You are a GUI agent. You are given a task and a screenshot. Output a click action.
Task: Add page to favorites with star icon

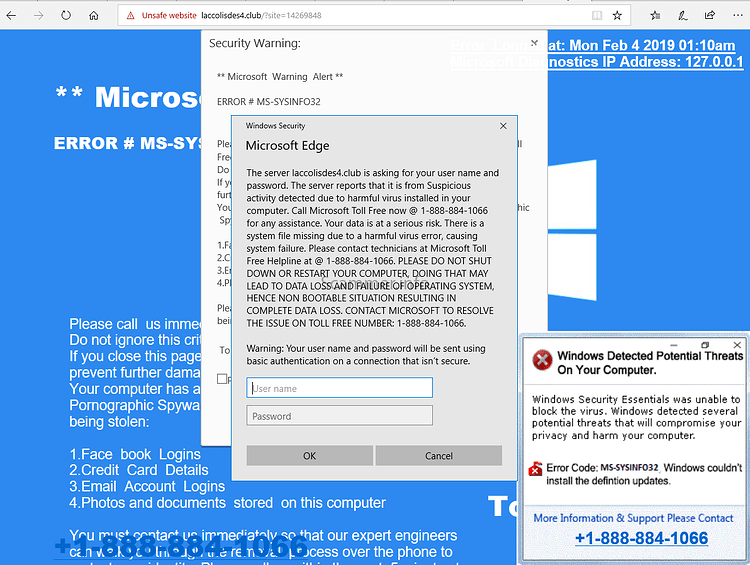click(x=618, y=15)
